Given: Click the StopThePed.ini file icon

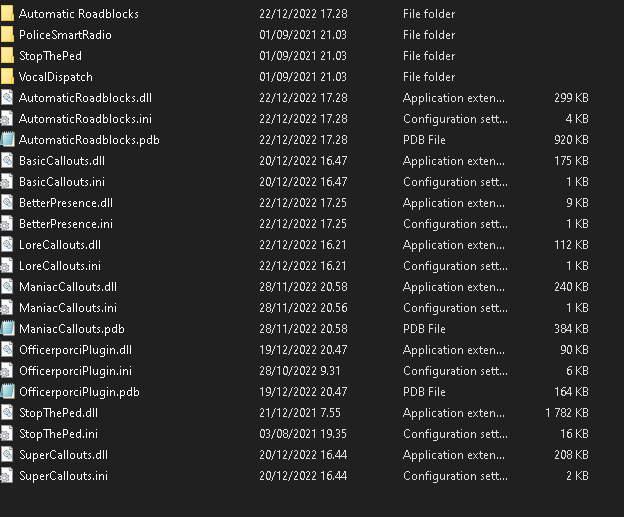Looking at the screenshot, I should 7,434.
